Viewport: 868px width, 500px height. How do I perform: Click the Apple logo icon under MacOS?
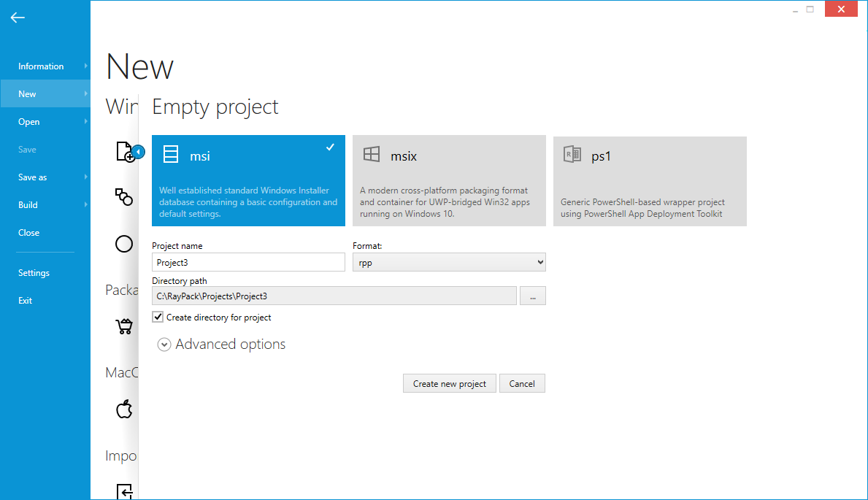(124, 409)
